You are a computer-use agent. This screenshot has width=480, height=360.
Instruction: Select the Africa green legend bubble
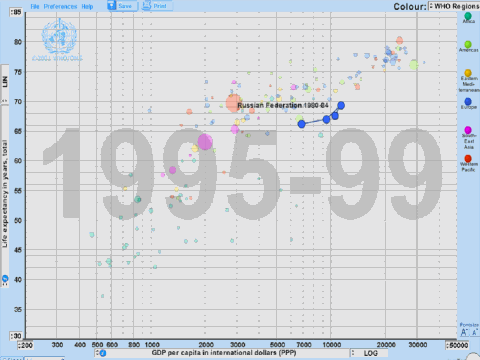468,16
